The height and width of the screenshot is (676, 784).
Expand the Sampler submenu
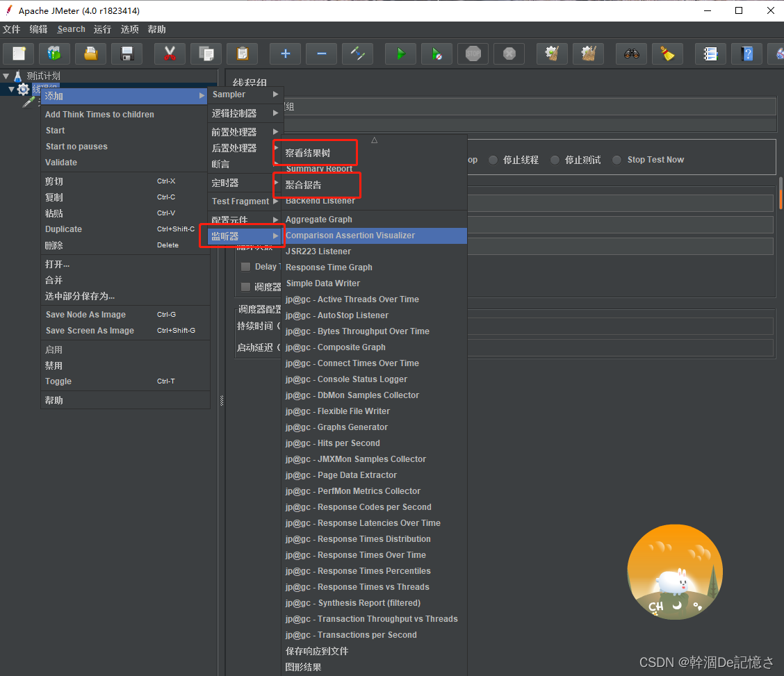(245, 94)
